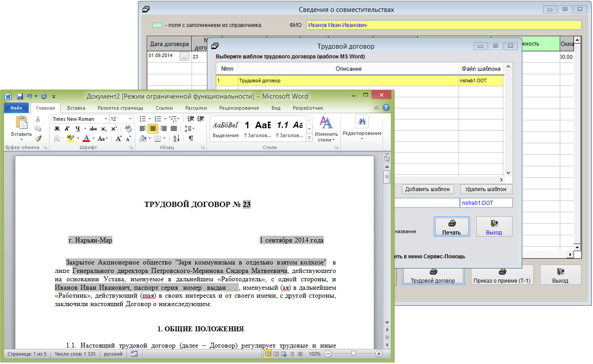The height and width of the screenshot is (364, 593).
Task: Open the numbered list dropdown arrow
Action: pyautogui.click(x=165, y=119)
